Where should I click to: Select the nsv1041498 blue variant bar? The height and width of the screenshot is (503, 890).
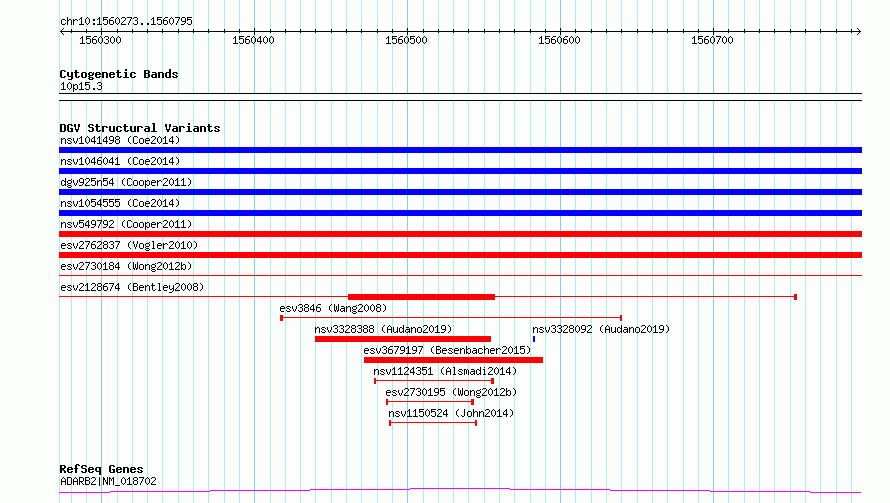pyautogui.click(x=460, y=150)
